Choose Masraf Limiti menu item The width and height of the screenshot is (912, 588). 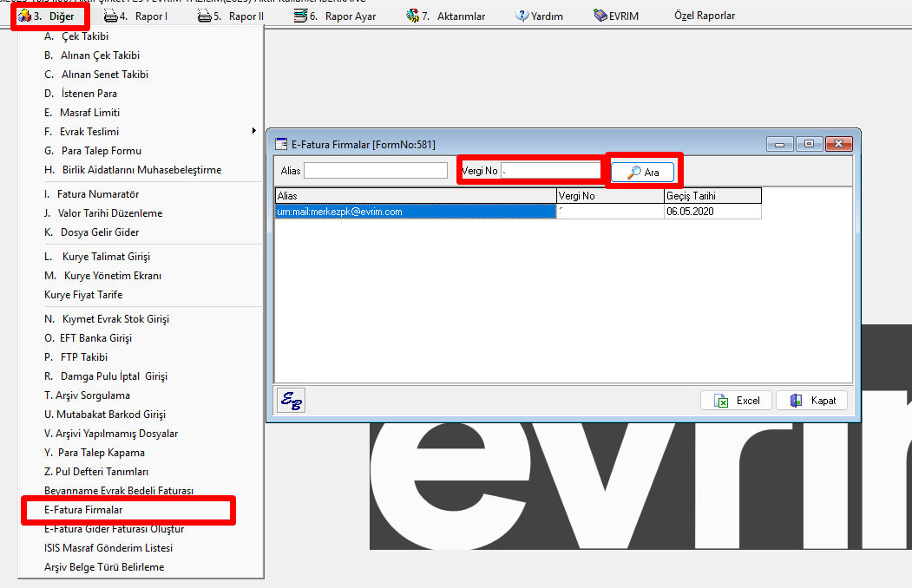point(141,113)
